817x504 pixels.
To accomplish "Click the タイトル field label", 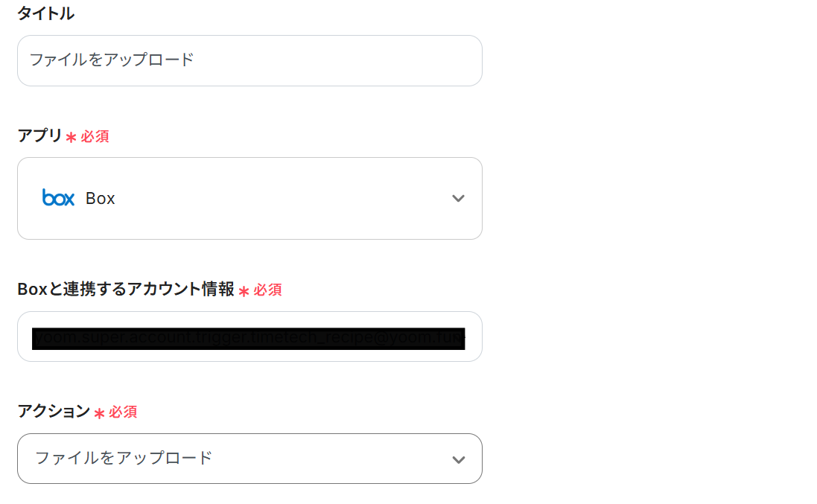I will pos(45,13).
